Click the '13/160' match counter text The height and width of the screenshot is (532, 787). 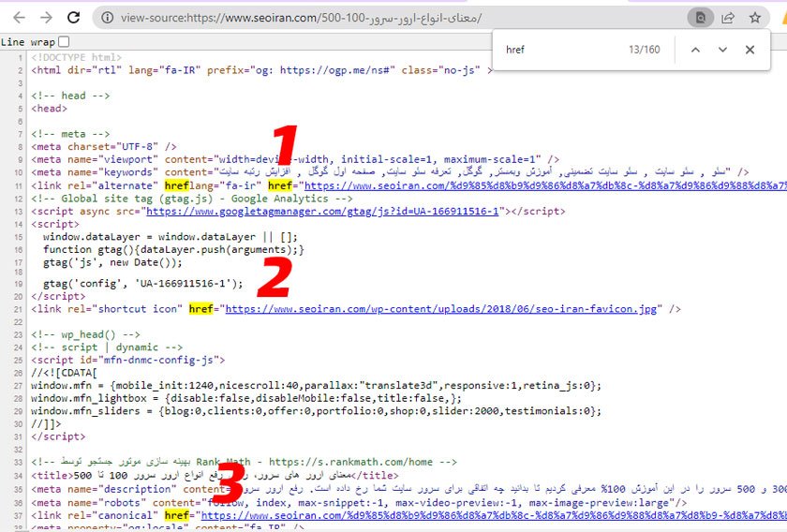[x=644, y=50]
